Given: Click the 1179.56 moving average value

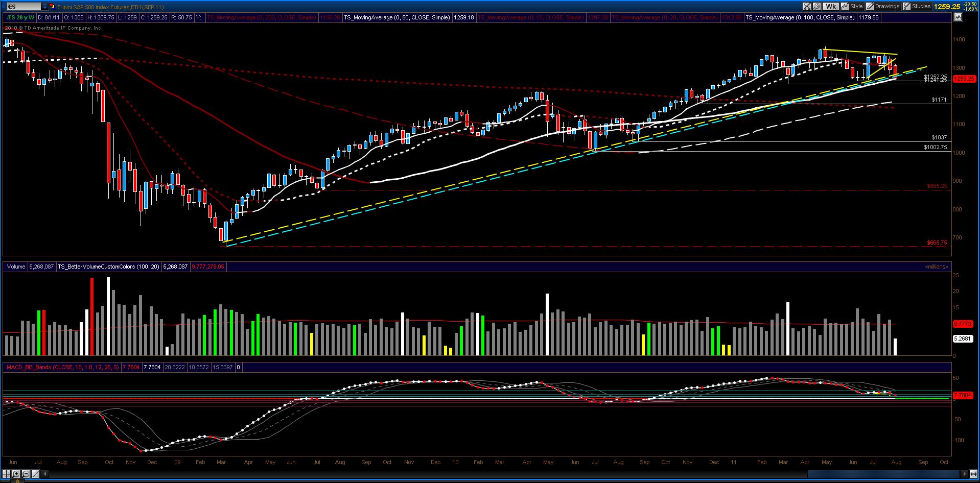Looking at the screenshot, I should [x=869, y=17].
